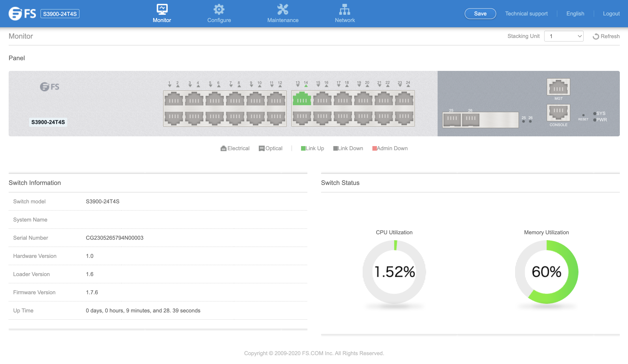Viewport: 628px width, 364px height.
Task: Open the Technical support link
Action: 526,13
